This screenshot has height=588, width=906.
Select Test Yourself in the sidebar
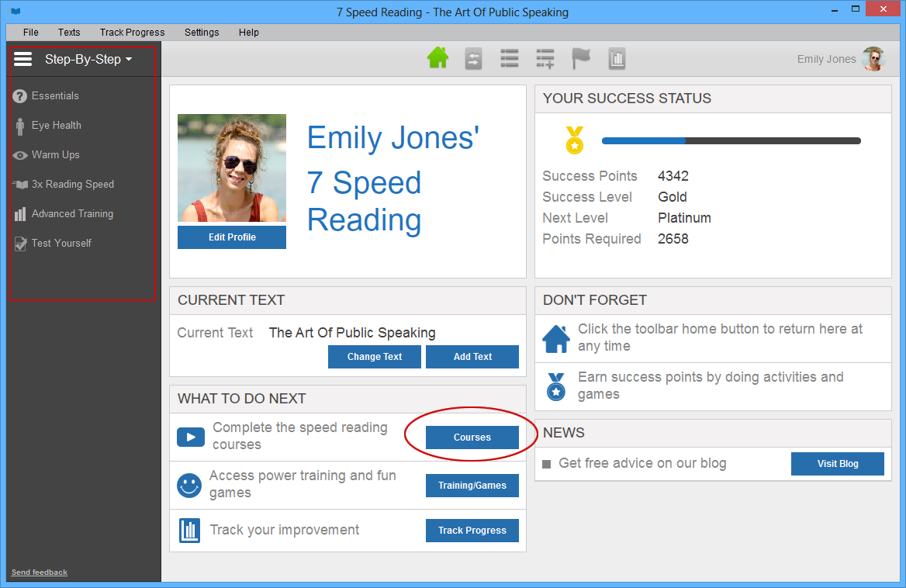[x=61, y=243]
